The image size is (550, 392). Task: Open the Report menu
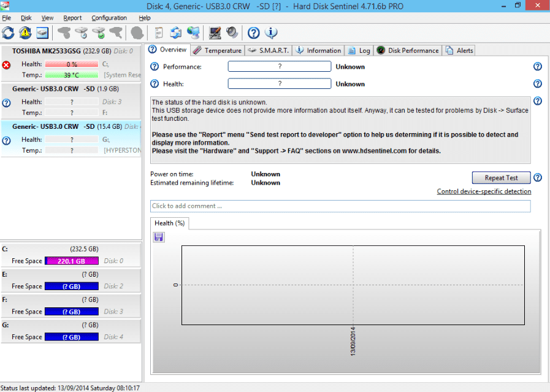tap(72, 18)
